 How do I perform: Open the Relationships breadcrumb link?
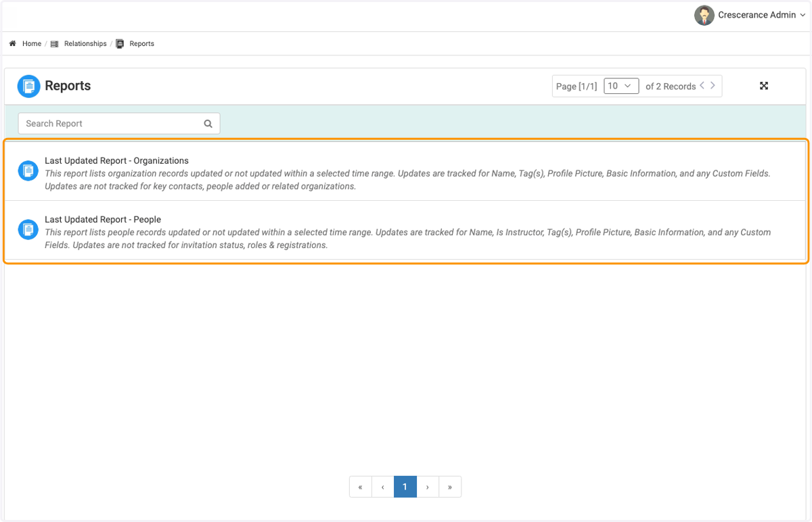tap(85, 43)
